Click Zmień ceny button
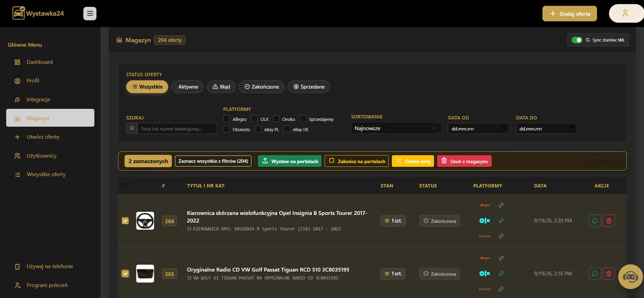 [413, 161]
